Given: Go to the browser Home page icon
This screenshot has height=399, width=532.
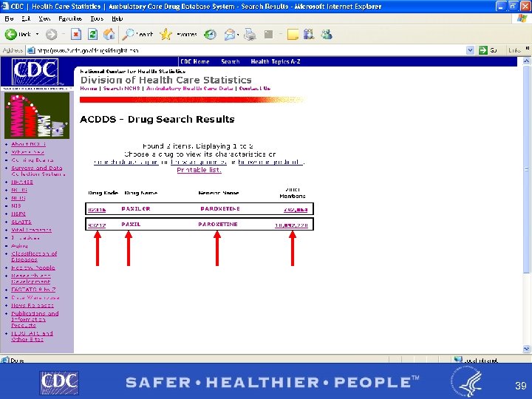Looking at the screenshot, I should 109,34.
